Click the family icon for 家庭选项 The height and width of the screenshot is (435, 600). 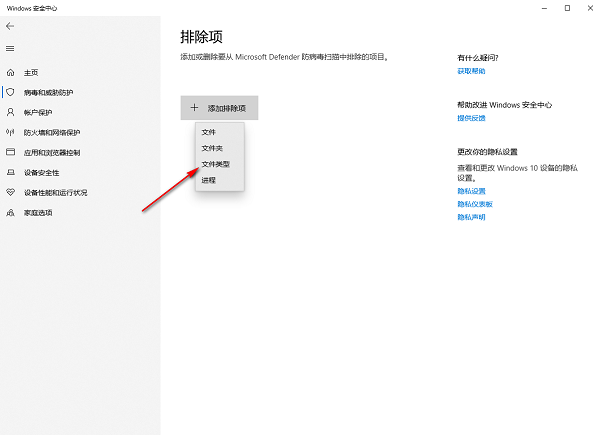point(11,213)
